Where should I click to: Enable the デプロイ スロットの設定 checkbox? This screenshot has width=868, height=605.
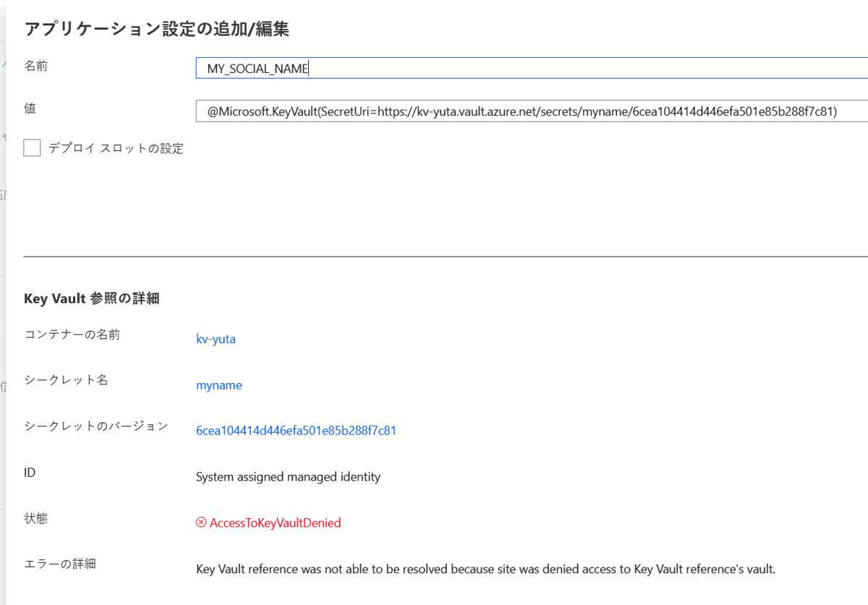pyautogui.click(x=32, y=147)
